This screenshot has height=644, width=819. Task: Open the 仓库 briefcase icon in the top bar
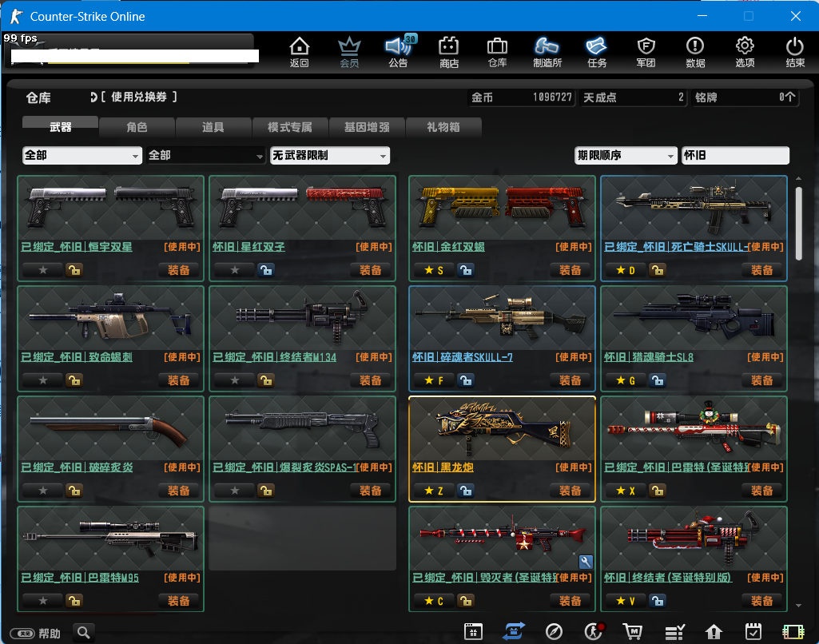pos(497,52)
